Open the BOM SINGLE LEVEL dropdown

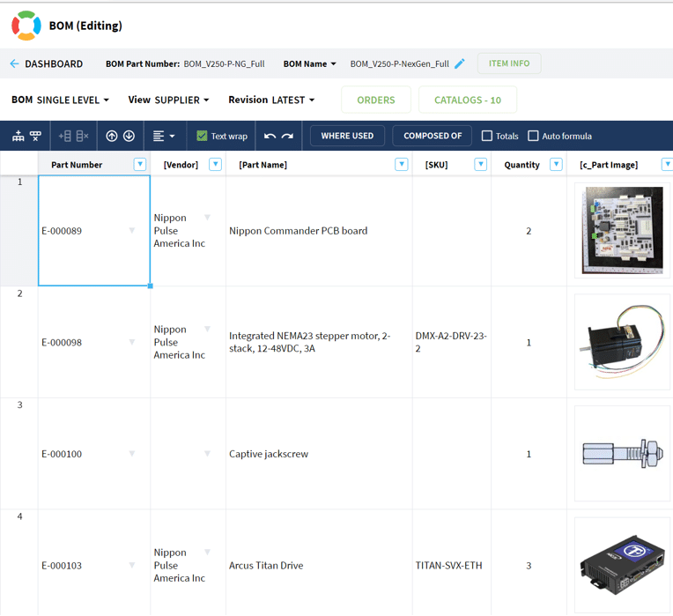click(60, 100)
